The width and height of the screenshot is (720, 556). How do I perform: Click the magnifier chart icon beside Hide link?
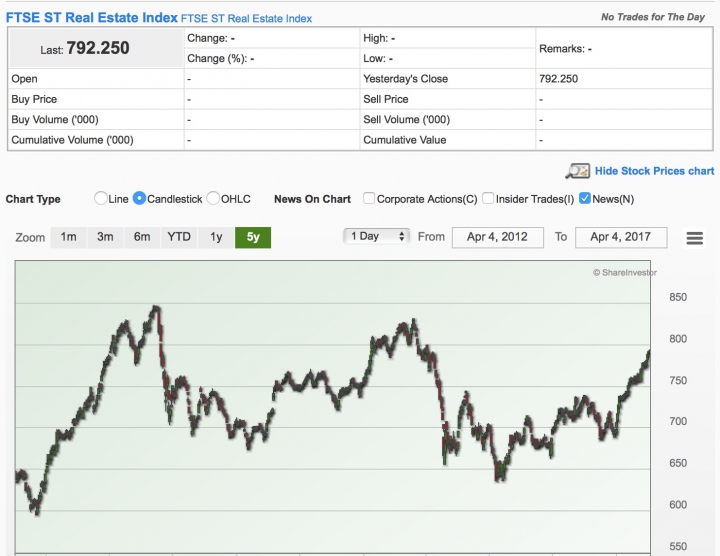coord(578,171)
